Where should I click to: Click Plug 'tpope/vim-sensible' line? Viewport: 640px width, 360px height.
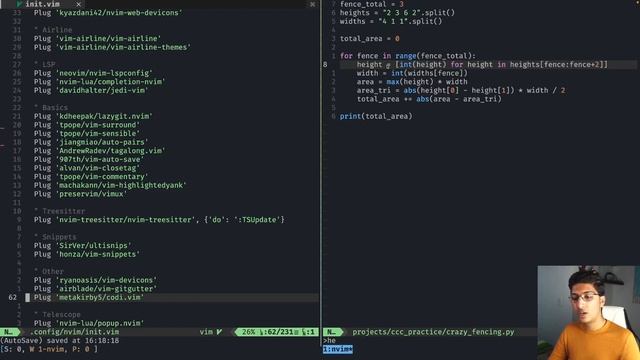pyautogui.click(x=87, y=133)
